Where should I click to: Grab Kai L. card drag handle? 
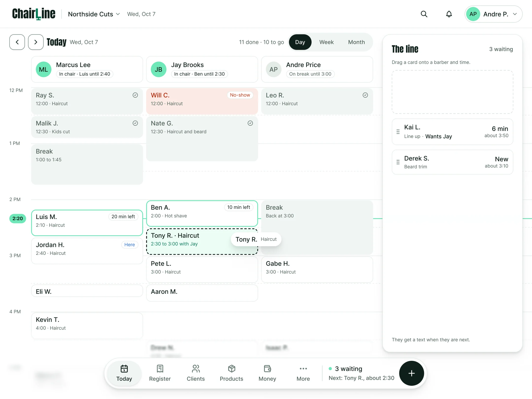pos(398,132)
